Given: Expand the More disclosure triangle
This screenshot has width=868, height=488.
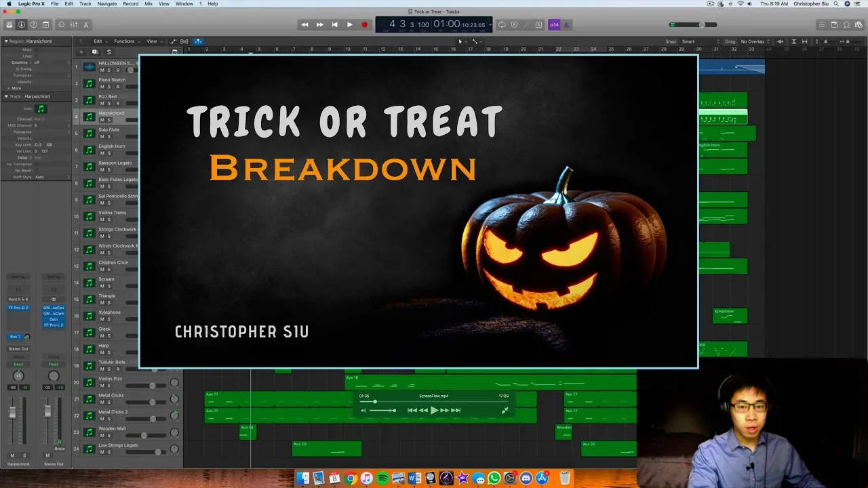Looking at the screenshot, I should pyautogui.click(x=9, y=88).
